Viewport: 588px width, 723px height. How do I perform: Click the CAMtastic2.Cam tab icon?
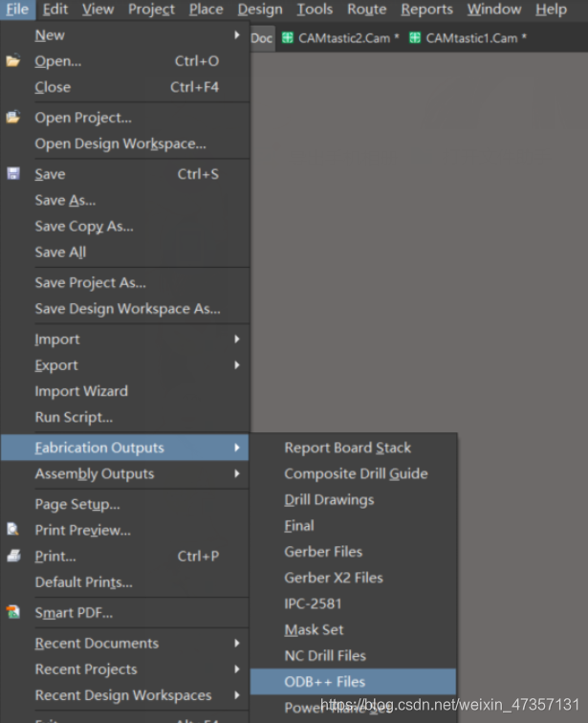click(288, 38)
